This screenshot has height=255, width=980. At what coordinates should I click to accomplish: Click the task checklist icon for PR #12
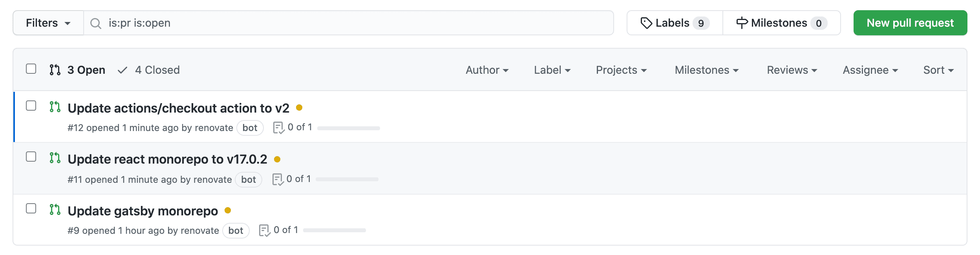(x=279, y=128)
